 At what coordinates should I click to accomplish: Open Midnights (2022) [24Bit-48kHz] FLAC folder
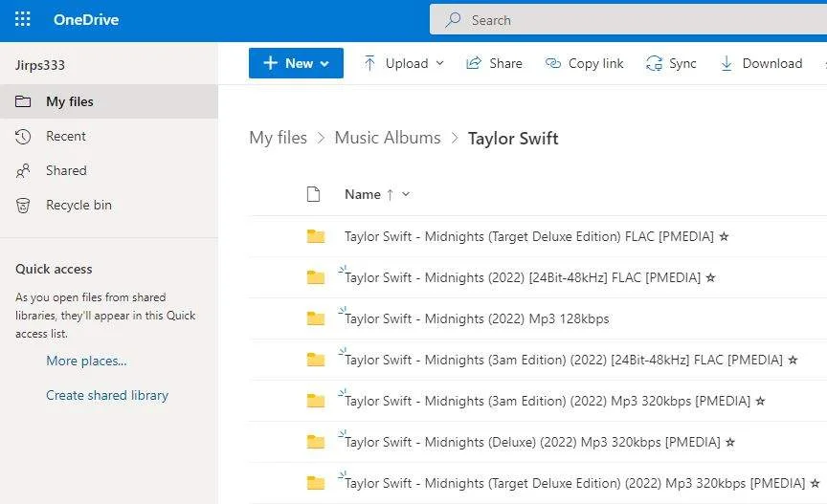click(523, 278)
